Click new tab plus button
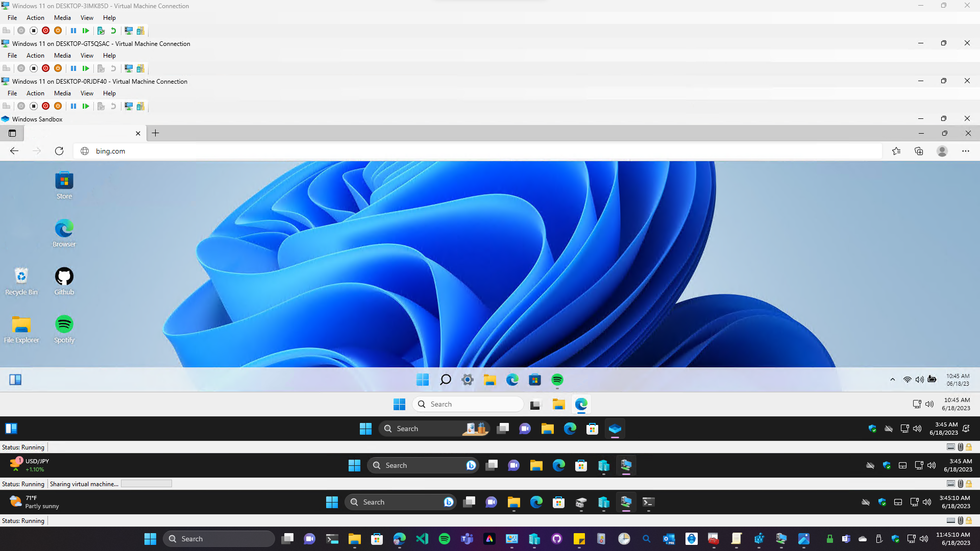Viewport: 980px width, 551px height. [x=156, y=133]
